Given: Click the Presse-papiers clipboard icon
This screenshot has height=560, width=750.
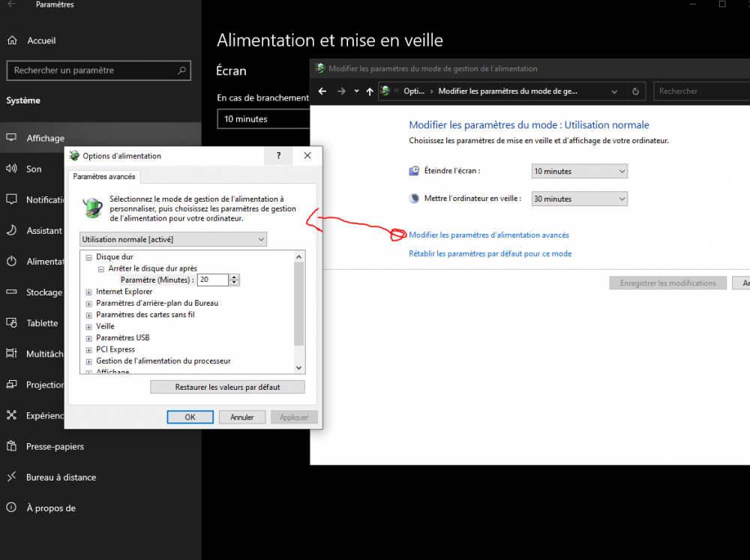Looking at the screenshot, I should pyautogui.click(x=11, y=446).
